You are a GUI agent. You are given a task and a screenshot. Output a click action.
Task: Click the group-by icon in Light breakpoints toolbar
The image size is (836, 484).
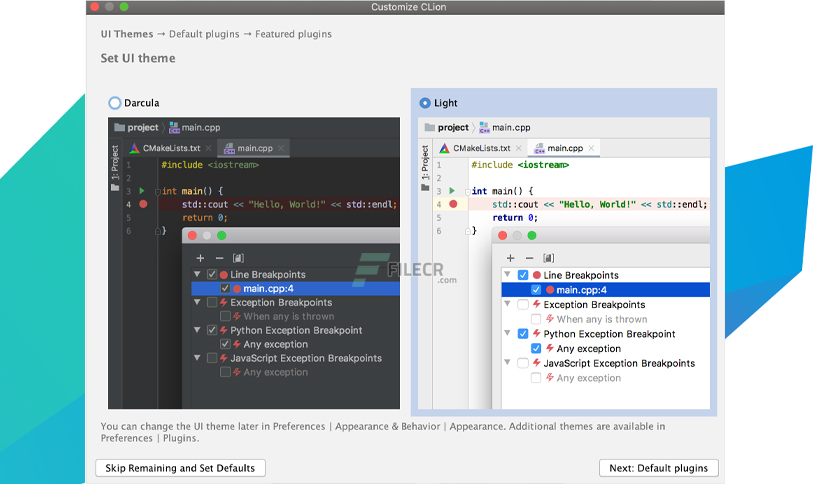pos(549,258)
